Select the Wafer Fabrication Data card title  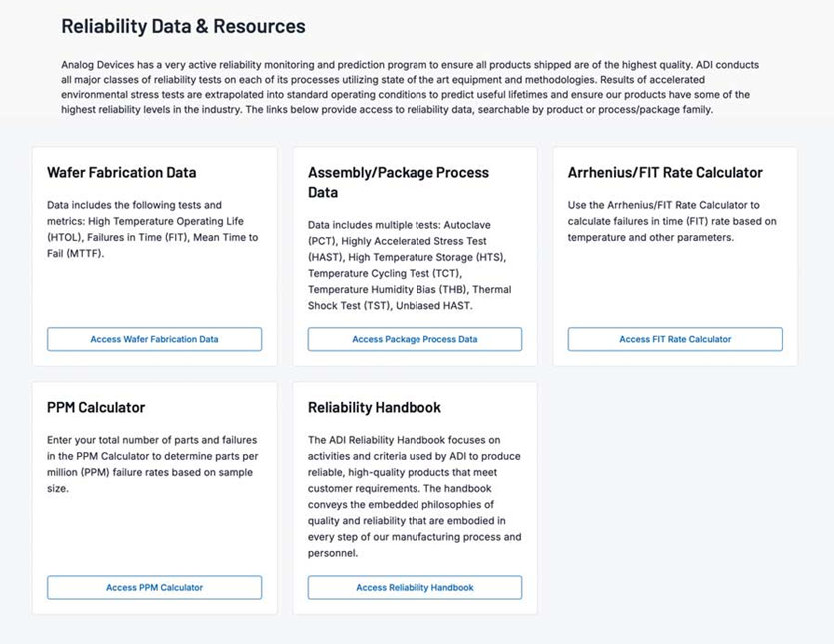pyautogui.click(x=121, y=172)
